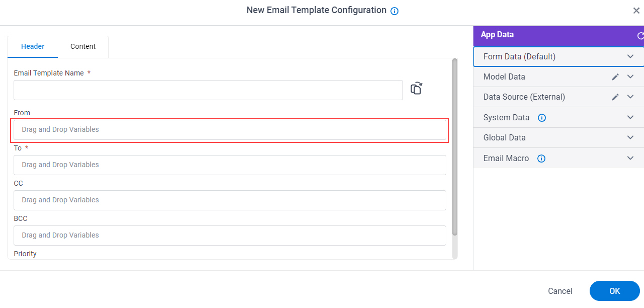Show System Data info tooltip icon
The height and width of the screenshot is (308, 644).
542,118
